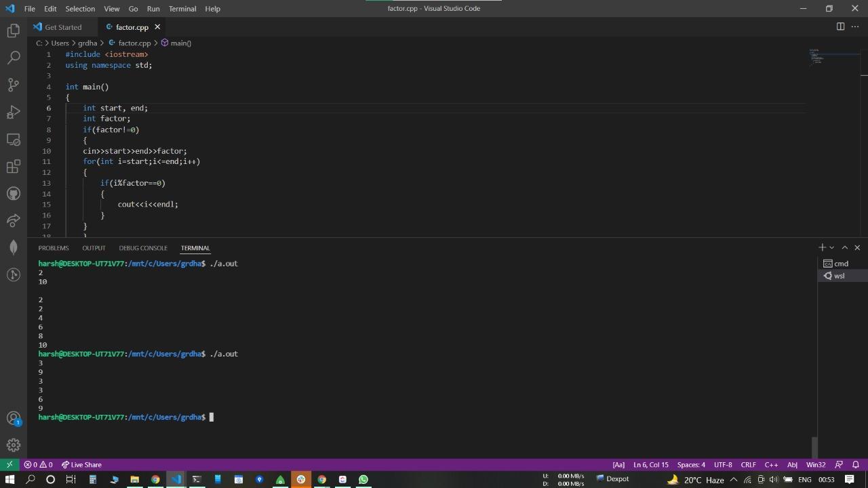868x488 pixels.
Task: Change file encoding UTF-8
Action: pos(723,465)
